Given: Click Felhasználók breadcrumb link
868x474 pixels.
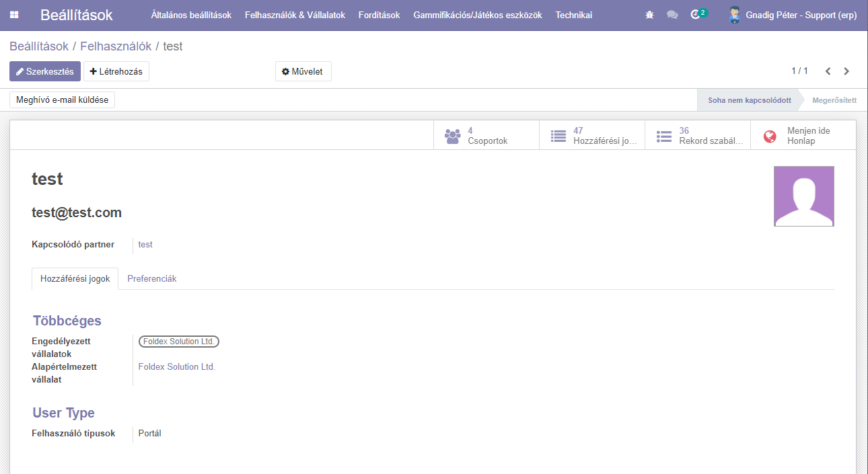Looking at the screenshot, I should (x=116, y=46).
